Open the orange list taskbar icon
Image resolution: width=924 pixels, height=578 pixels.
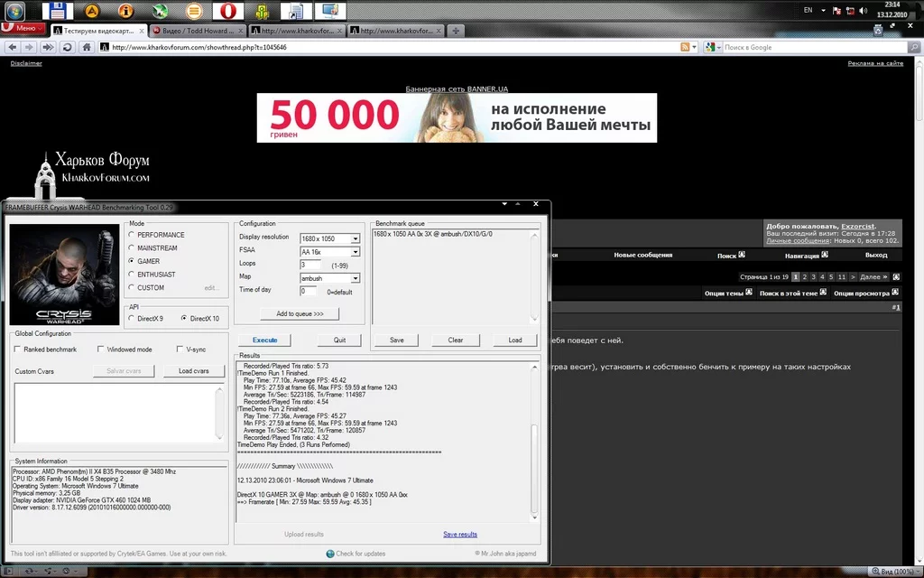[193, 10]
